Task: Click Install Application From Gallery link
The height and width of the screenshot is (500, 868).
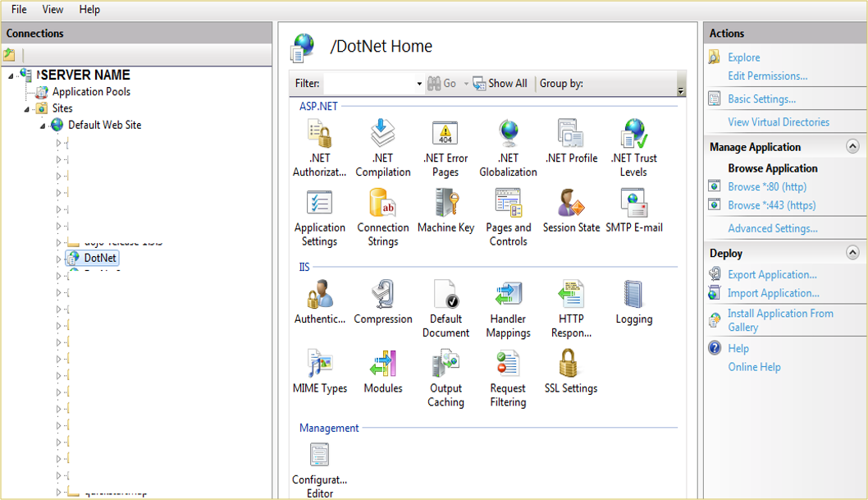Action: click(780, 320)
